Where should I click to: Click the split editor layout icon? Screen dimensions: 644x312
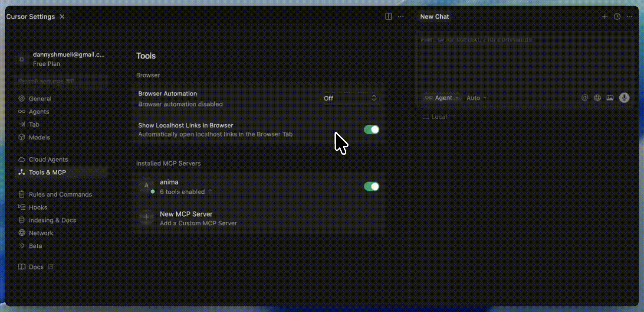tap(388, 16)
